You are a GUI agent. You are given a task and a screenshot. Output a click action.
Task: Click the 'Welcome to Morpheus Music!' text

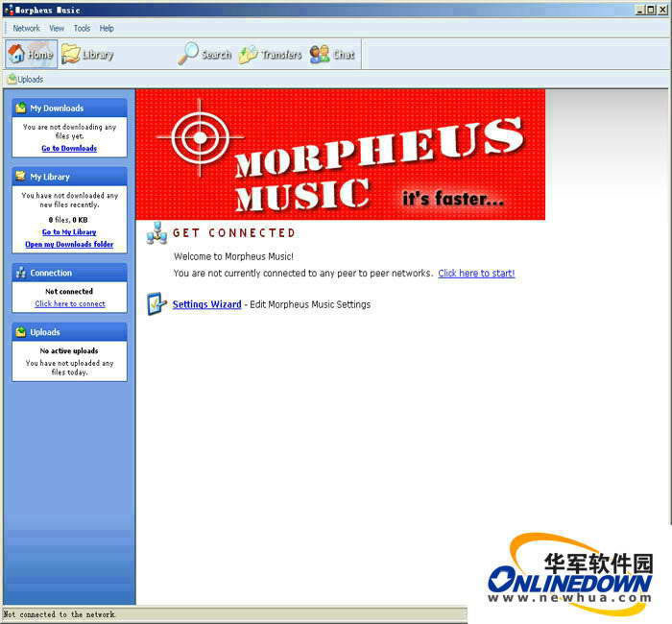(x=233, y=256)
